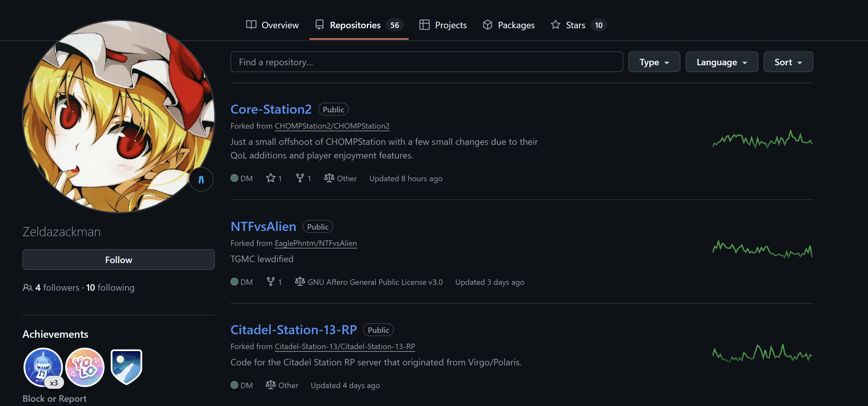Image resolution: width=868 pixels, height=406 pixels.
Task: Open the Core-Station2 repository
Action: (271, 109)
